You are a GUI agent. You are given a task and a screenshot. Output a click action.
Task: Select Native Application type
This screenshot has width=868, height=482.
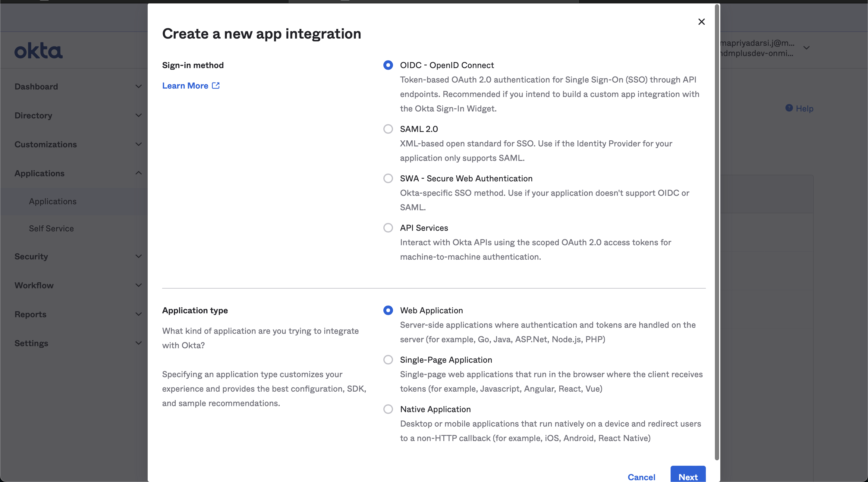[388, 409]
